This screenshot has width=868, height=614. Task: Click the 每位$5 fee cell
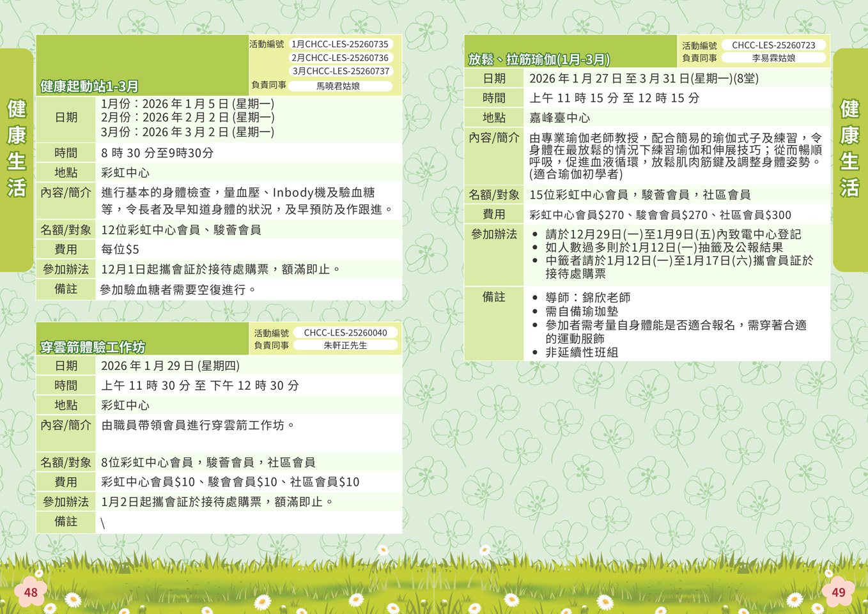pyautogui.click(x=120, y=249)
